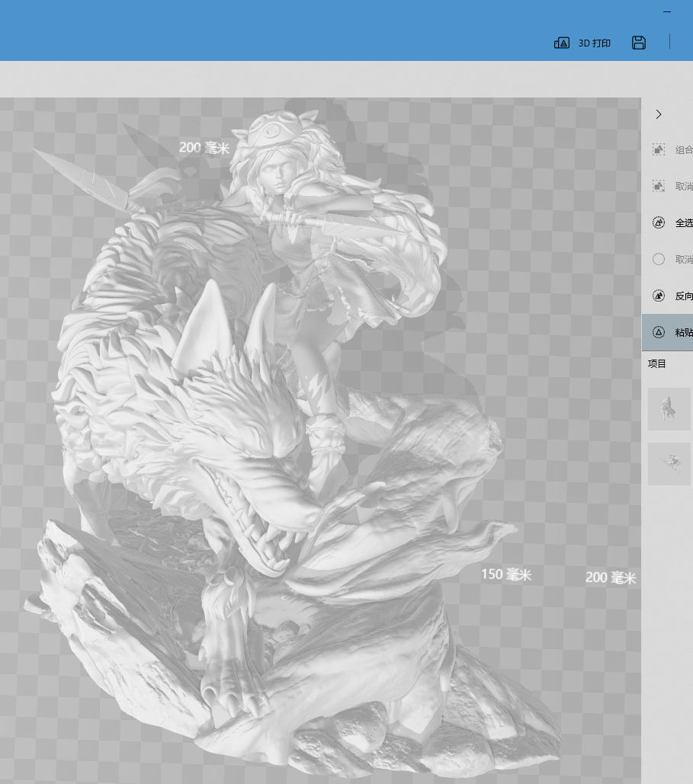Select the second item thumbnail under 项目
Viewport: 693px width, 784px height.
pyautogui.click(x=669, y=463)
